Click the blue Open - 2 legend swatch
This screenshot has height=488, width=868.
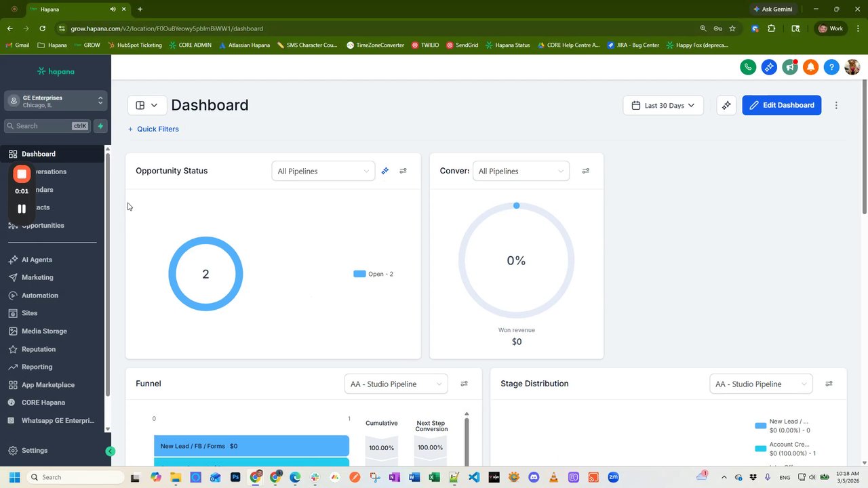359,274
